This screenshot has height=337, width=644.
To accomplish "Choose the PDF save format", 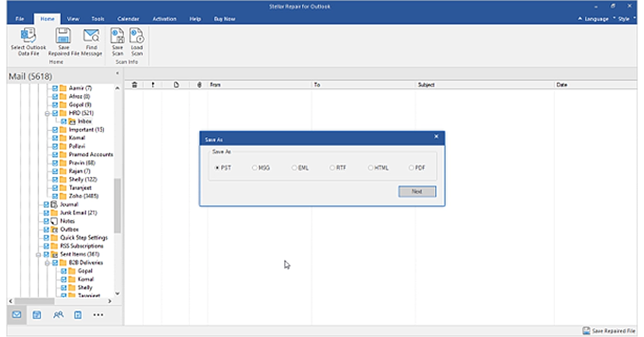I will click(x=417, y=168).
